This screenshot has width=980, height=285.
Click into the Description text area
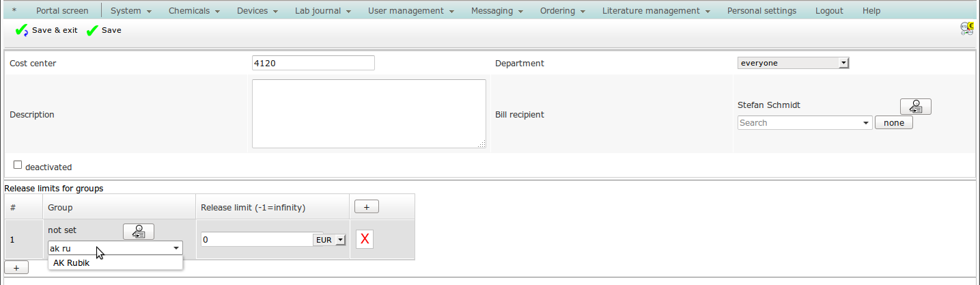[369, 113]
